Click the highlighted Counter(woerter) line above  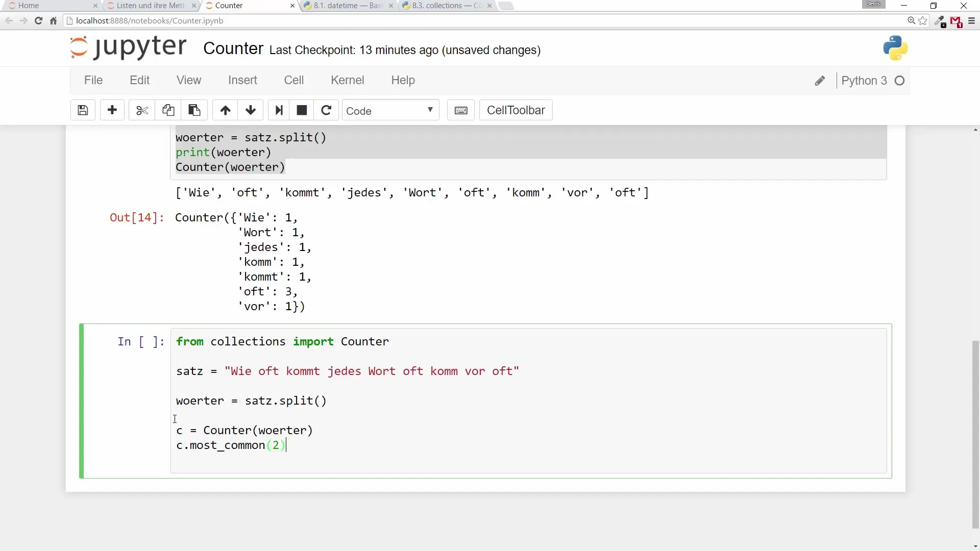pyautogui.click(x=230, y=167)
